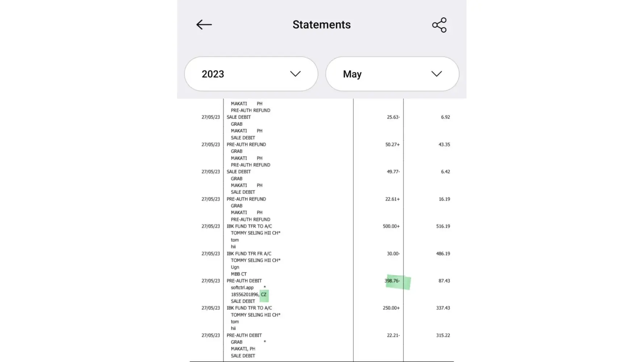
Task: Select the softctrl.app transaction description
Action: [242, 288]
